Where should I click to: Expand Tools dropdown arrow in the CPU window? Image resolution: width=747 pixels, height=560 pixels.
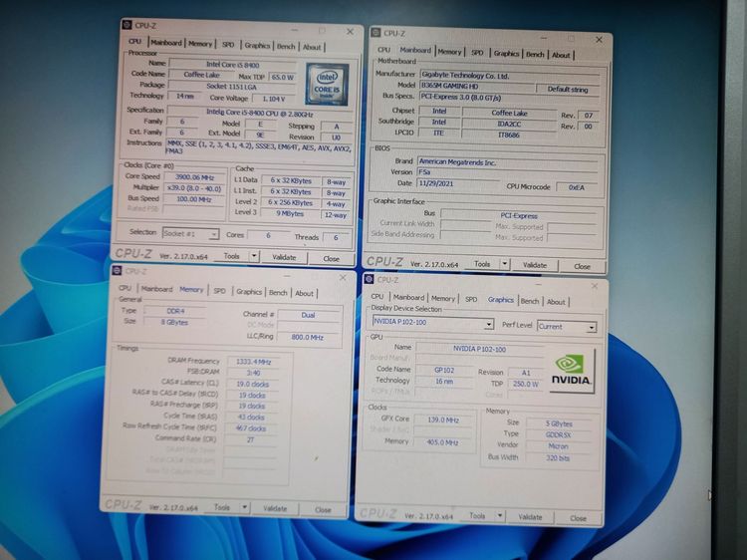(x=254, y=256)
